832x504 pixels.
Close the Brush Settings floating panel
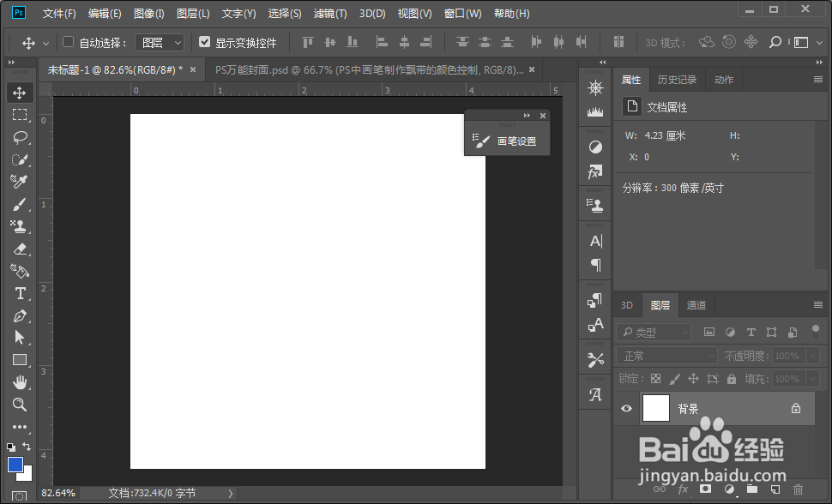tap(543, 116)
